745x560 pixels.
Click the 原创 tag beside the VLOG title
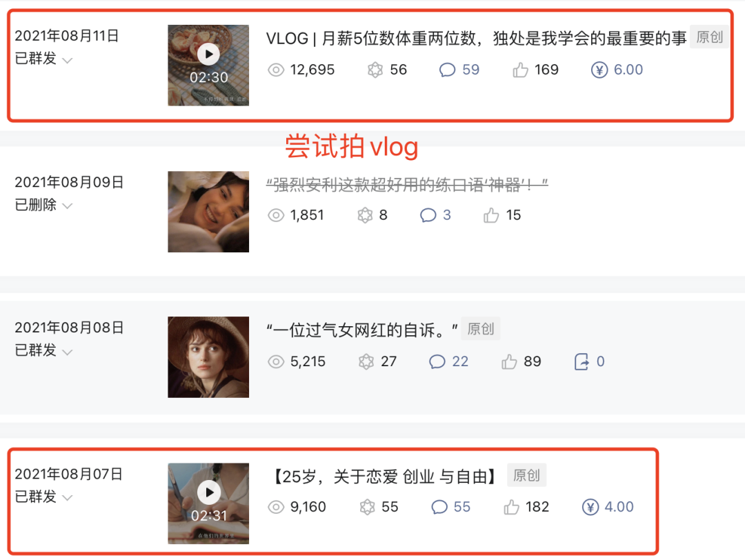pos(709,37)
